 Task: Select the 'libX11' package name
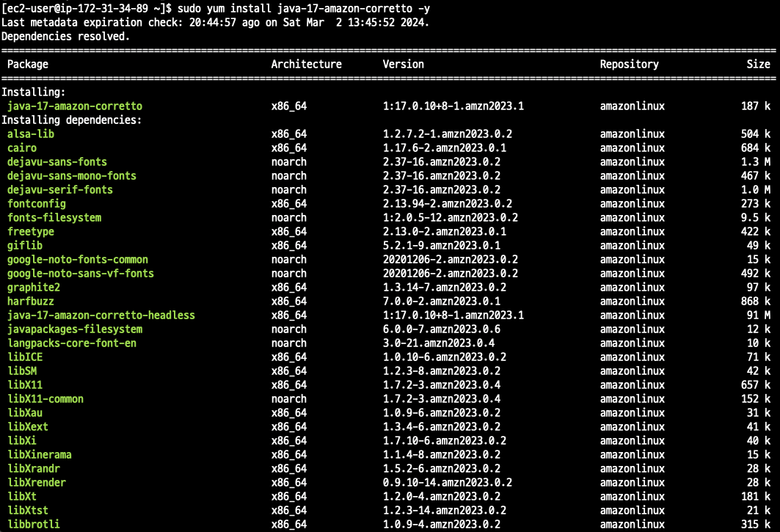(x=25, y=385)
